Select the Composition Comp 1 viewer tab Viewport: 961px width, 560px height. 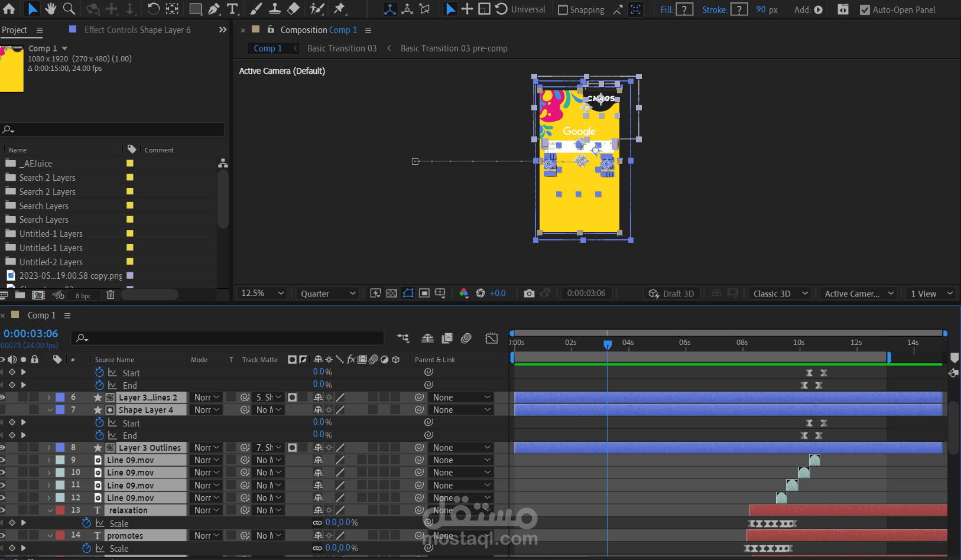pyautogui.click(x=319, y=30)
